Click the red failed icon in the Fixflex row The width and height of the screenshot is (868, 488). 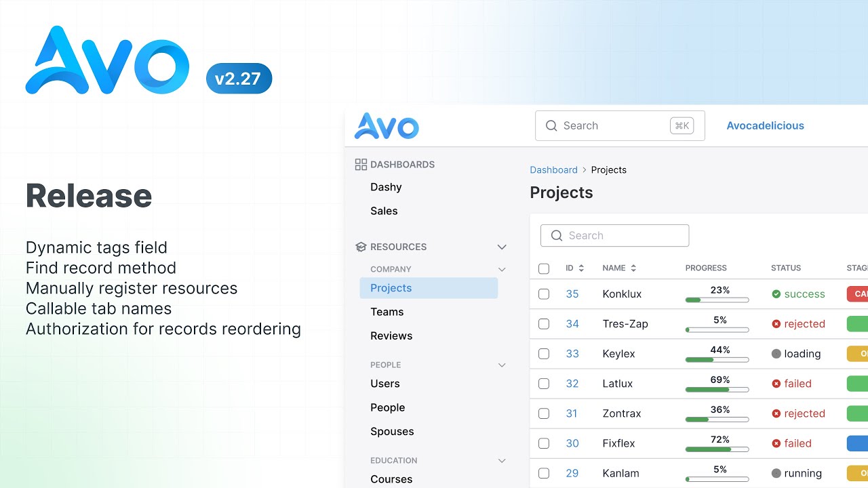tap(776, 443)
